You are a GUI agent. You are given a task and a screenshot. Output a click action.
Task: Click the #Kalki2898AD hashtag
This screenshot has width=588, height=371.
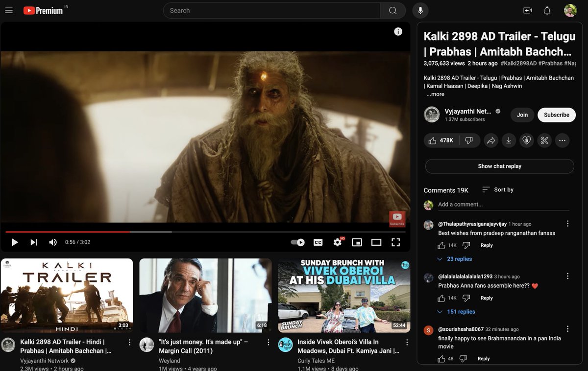click(518, 64)
